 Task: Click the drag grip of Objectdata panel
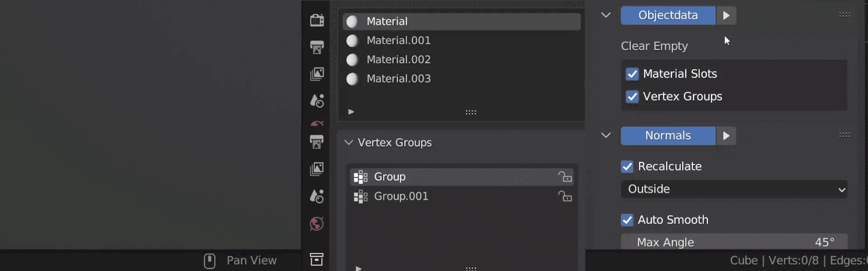(x=844, y=15)
